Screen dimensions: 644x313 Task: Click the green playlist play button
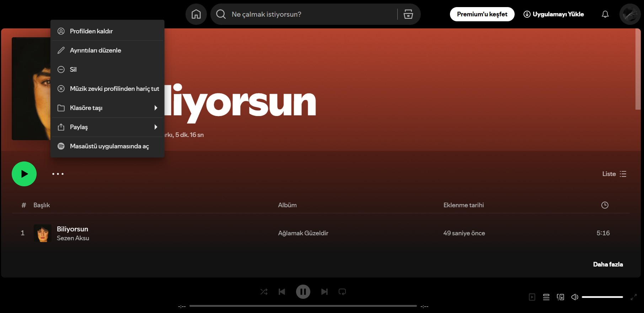(24, 174)
